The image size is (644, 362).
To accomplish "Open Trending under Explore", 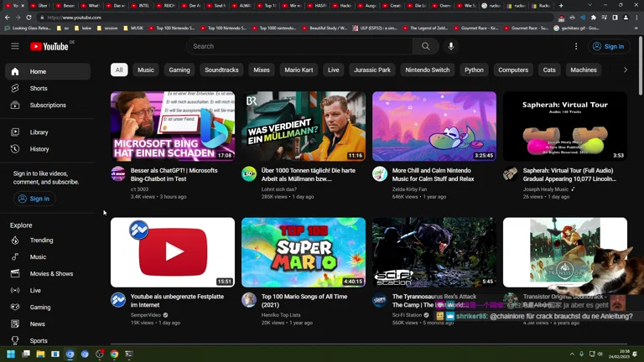I will pyautogui.click(x=41, y=240).
